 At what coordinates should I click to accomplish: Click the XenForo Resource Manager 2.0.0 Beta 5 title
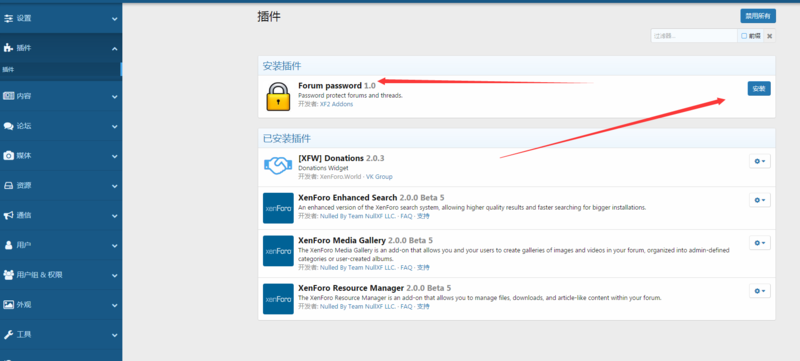pyautogui.click(x=374, y=288)
